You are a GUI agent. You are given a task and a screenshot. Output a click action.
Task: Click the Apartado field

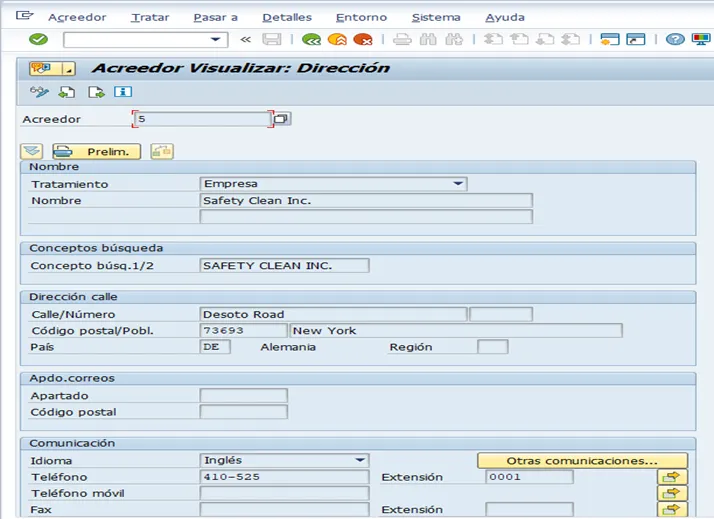[x=244, y=396]
